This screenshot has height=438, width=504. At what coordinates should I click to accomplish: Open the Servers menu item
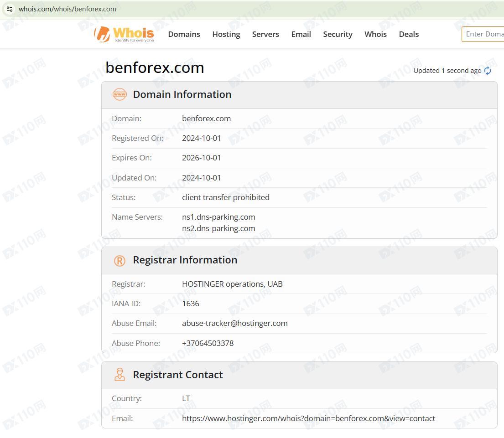[265, 34]
